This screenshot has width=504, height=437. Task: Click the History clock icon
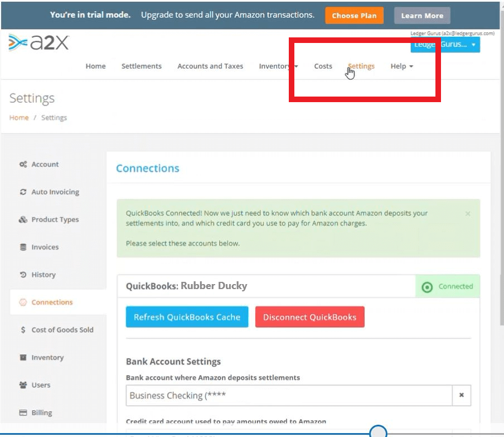(23, 275)
